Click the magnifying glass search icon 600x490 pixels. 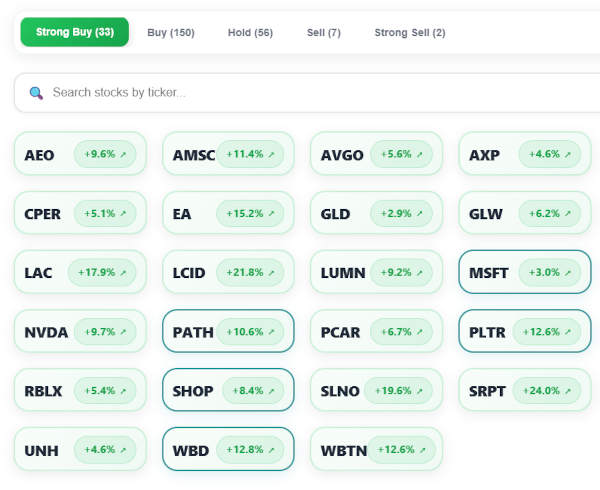(37, 93)
